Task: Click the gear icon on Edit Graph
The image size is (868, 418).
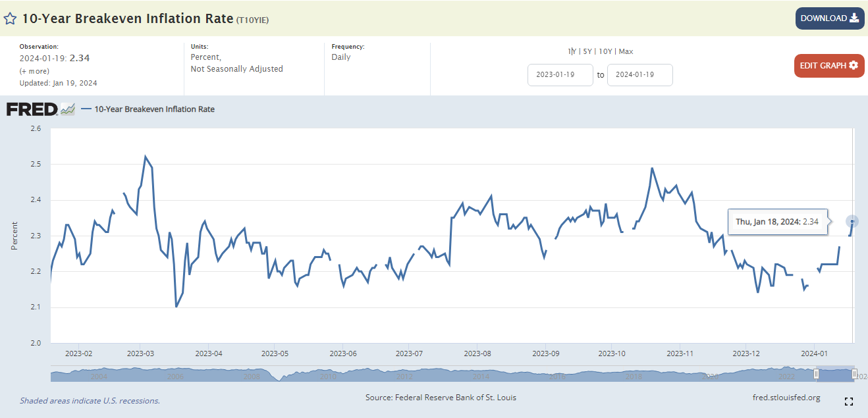Action: (854, 66)
